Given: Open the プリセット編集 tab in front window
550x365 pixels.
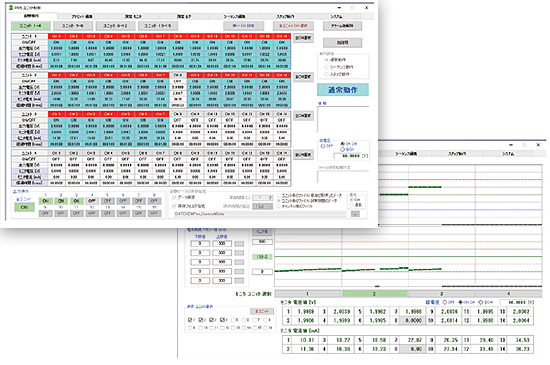Looking at the screenshot, I should (82, 16).
